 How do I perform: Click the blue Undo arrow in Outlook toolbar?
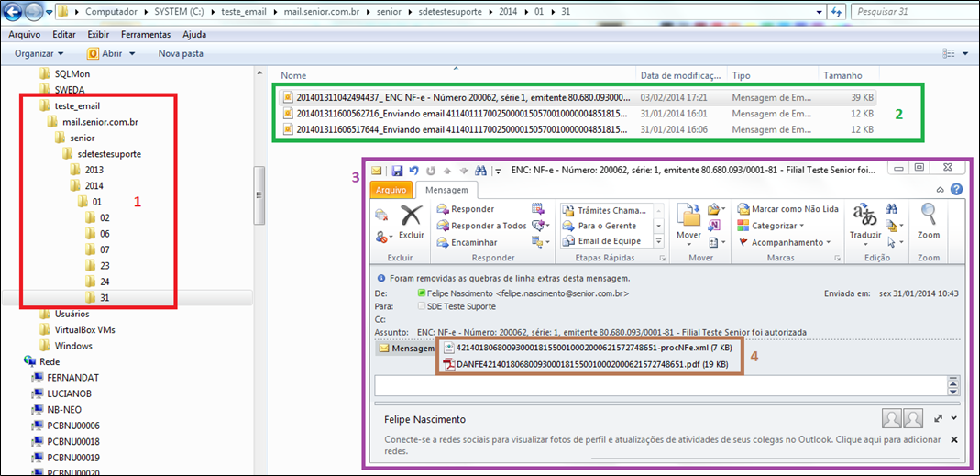pos(413,171)
